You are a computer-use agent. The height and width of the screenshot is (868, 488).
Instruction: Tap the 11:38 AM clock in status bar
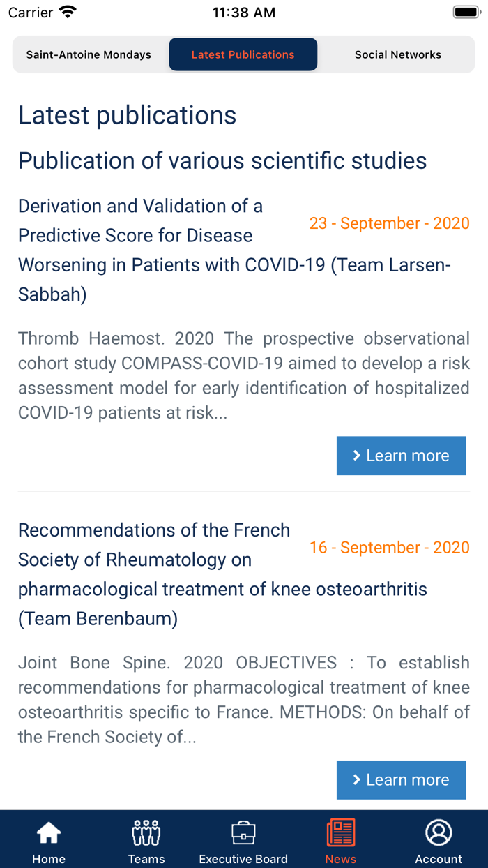pos(243,13)
